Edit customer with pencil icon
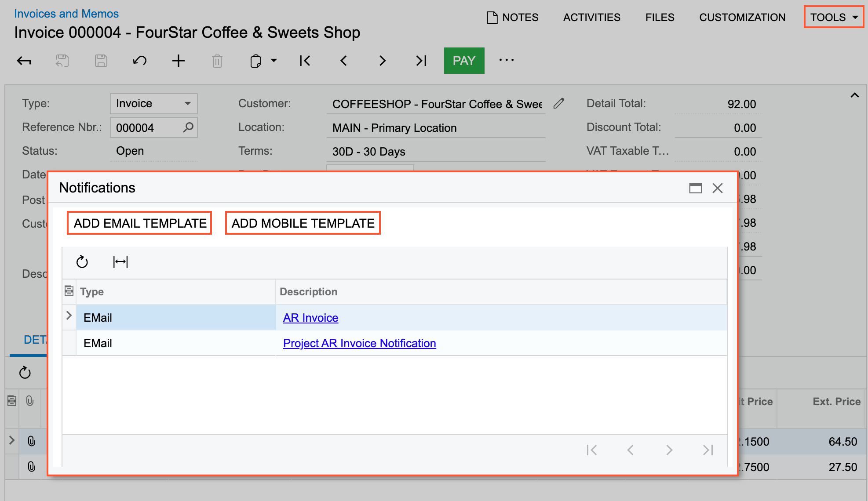868x501 pixels. pos(558,104)
